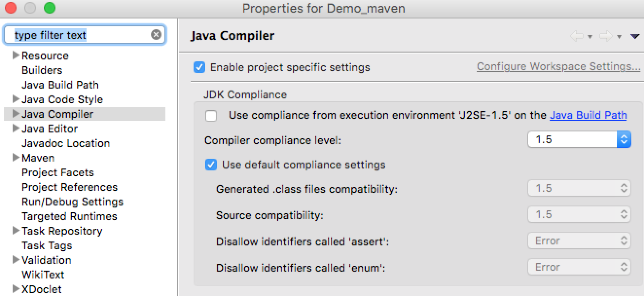This screenshot has width=644, height=296.
Task: Click the forward navigation arrow icon
Action: 606,36
